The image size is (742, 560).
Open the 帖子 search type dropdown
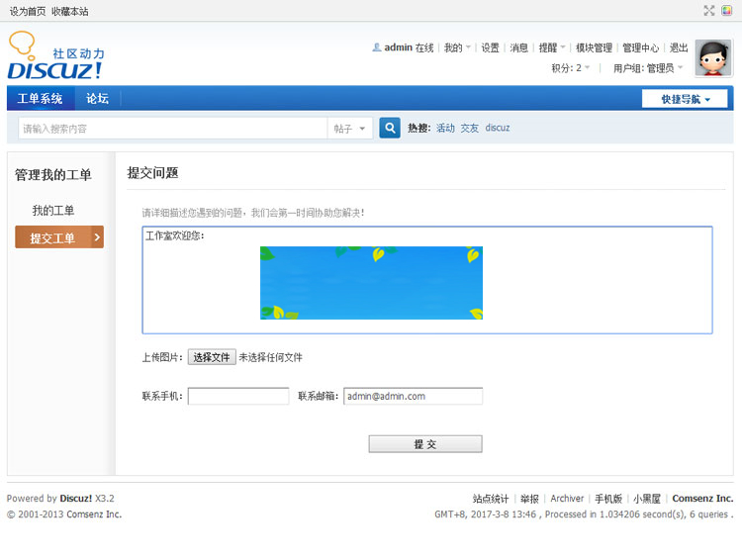tap(350, 129)
